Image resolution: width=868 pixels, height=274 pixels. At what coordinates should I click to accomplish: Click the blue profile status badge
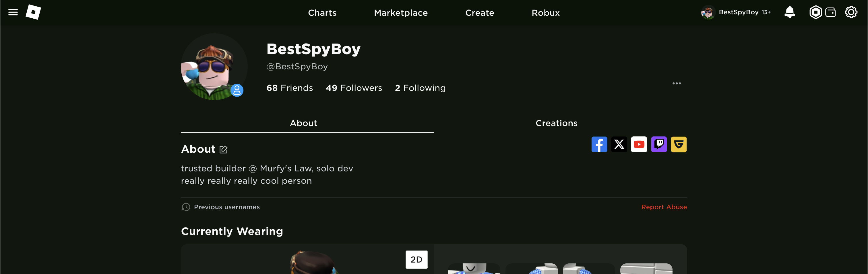237,90
